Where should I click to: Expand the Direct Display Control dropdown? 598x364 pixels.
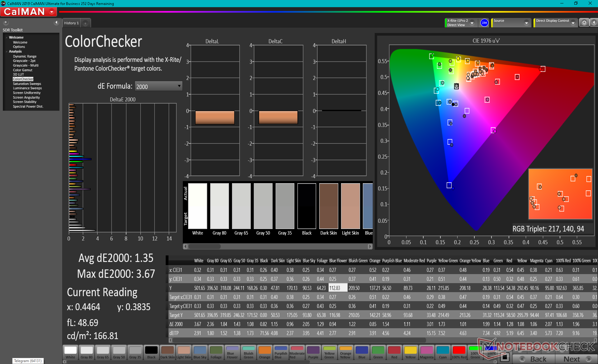click(x=573, y=23)
